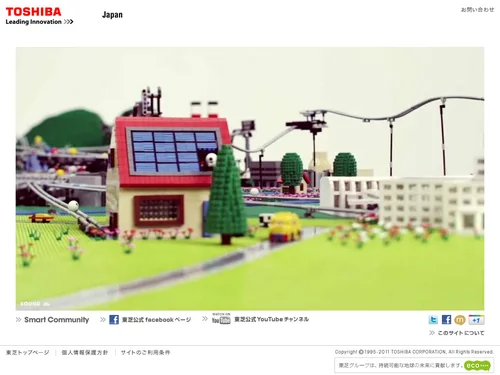Screen dimensions: 500x375
Task: Open このサイトについて link
Action: (461, 333)
